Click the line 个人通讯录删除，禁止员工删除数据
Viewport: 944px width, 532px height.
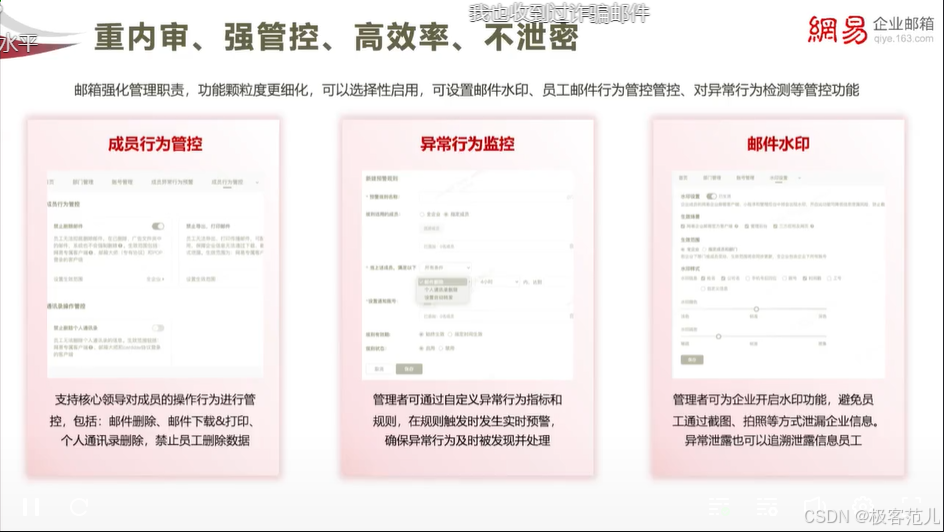tap(155, 441)
